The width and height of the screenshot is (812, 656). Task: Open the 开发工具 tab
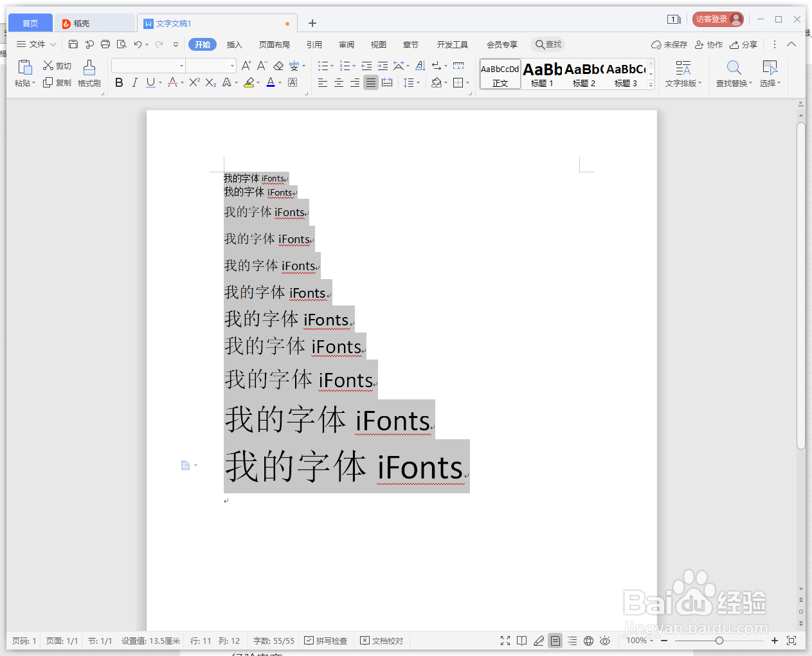pyautogui.click(x=453, y=44)
